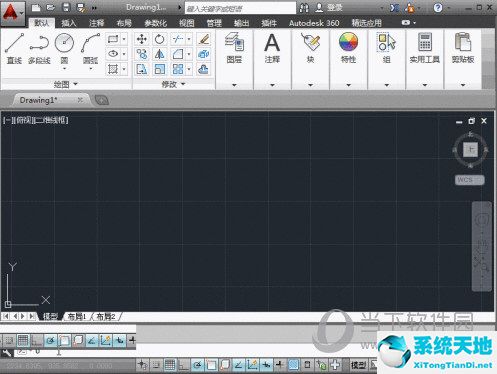Click the binoculars search icon
497x374 pixels.
[x=304, y=8]
